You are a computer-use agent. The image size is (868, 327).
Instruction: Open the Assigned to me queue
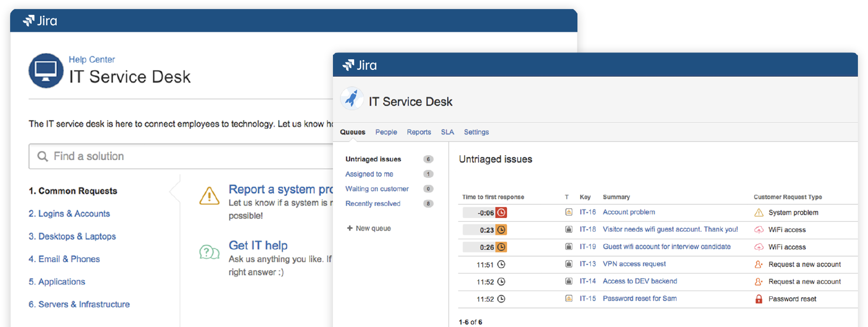coord(369,174)
